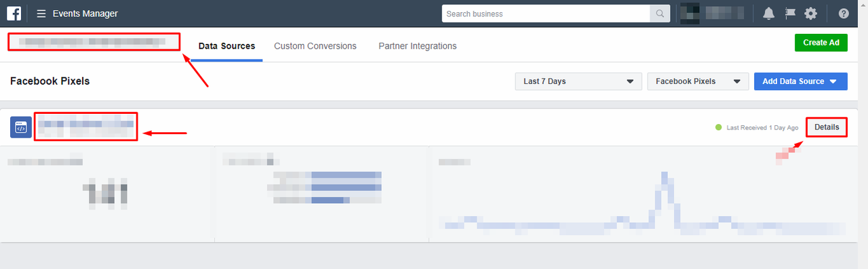Focus the Search business field
868x269 pixels.
pos(546,14)
